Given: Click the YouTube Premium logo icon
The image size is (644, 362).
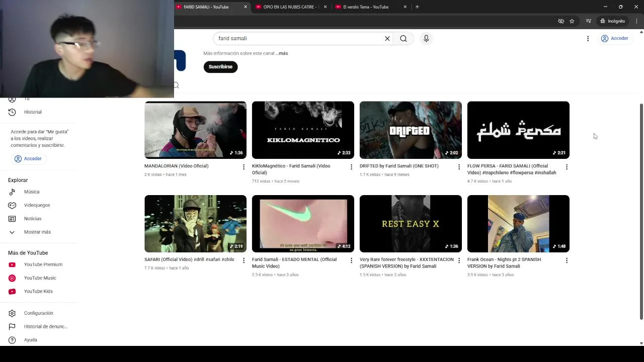Looking at the screenshot, I should pyautogui.click(x=12, y=264).
